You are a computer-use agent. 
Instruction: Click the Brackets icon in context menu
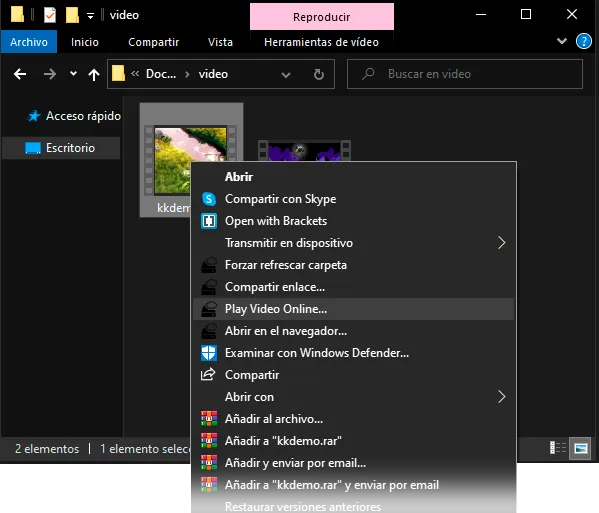point(209,221)
